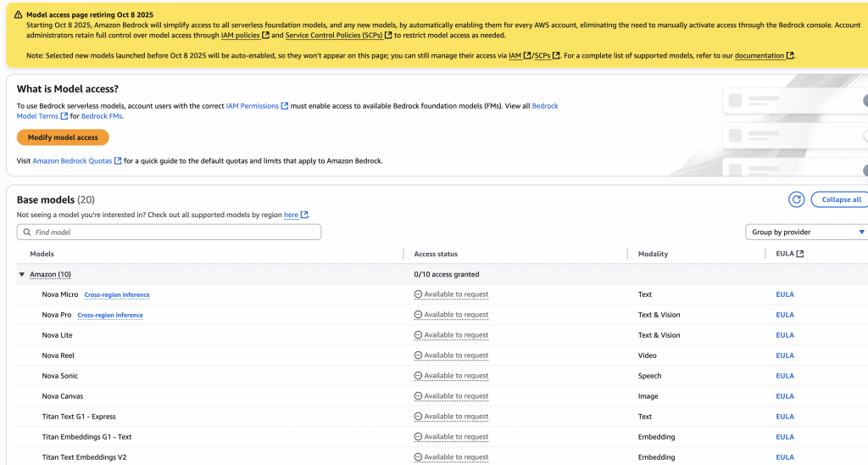Click external link icon after IAM Permissions
The height and width of the screenshot is (465, 868).
285,106
